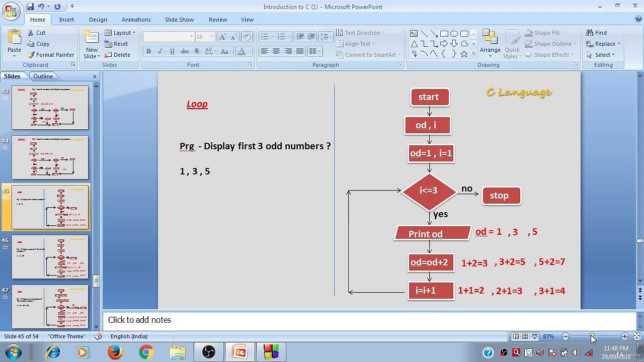Switch to the Review tab
644x362 pixels.
tap(218, 20)
